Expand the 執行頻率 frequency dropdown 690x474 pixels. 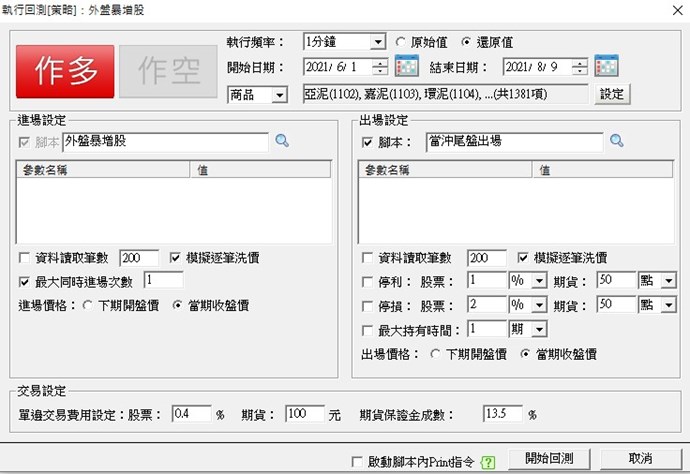(377, 42)
